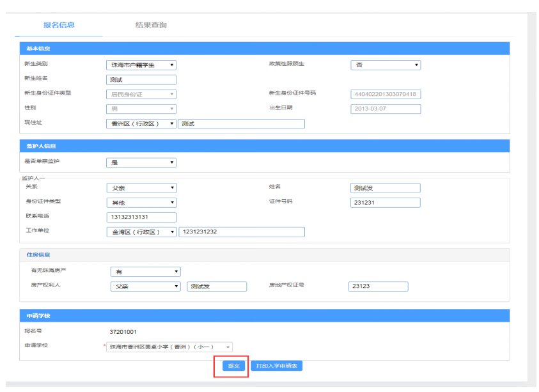Switch to the 报名信息 tab
This screenshot has height=392, width=539.
59,25
